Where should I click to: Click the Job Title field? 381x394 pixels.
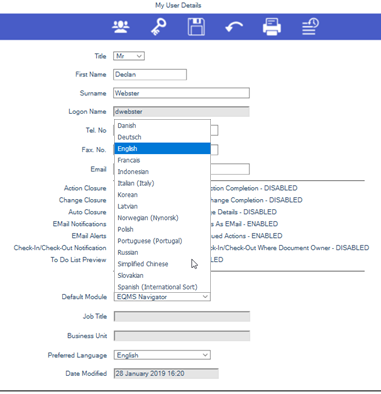pos(182,316)
